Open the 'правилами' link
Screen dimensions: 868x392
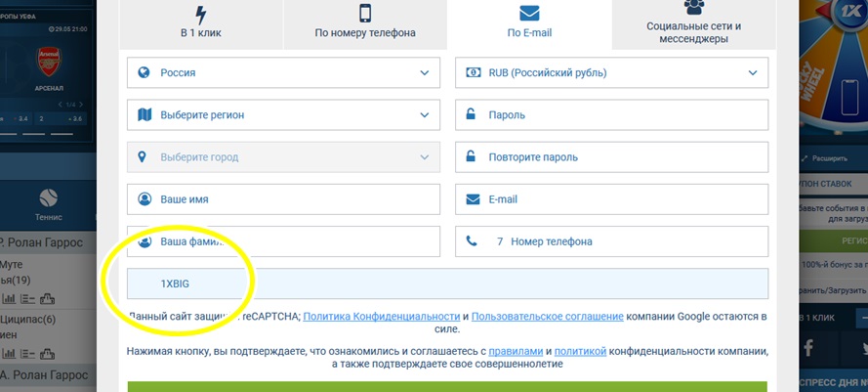pos(516,352)
